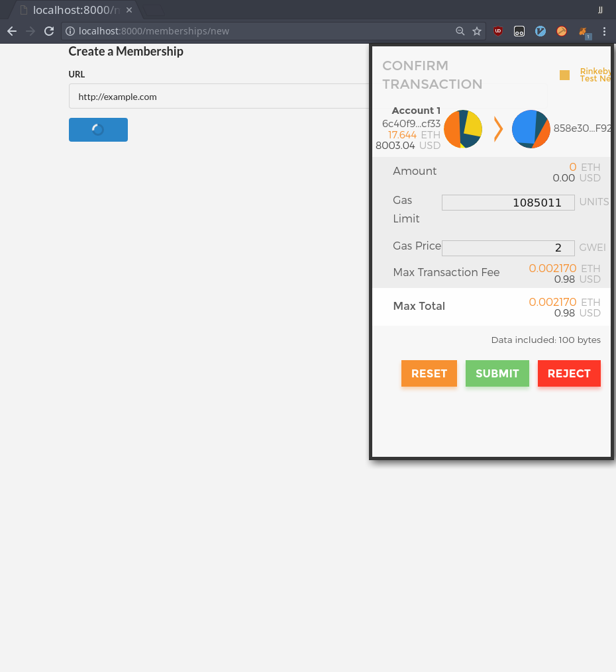
Task: Click the browser back arrow
Action: coord(12,31)
